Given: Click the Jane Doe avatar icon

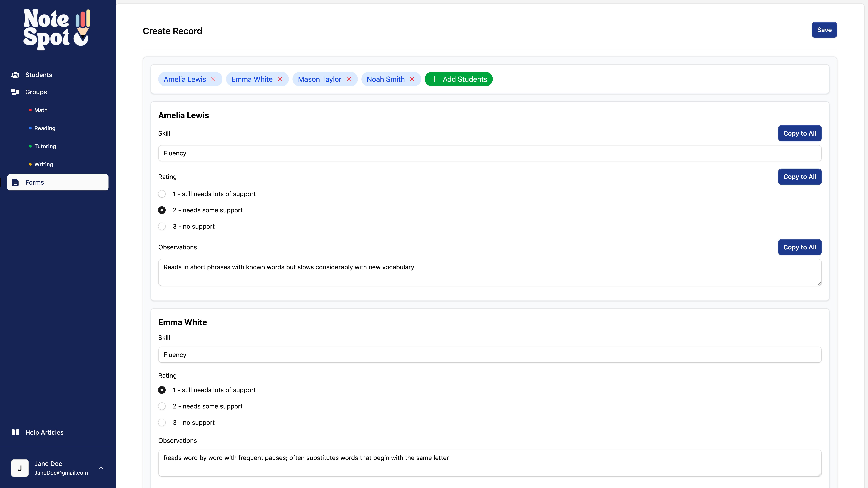Looking at the screenshot, I should point(20,468).
